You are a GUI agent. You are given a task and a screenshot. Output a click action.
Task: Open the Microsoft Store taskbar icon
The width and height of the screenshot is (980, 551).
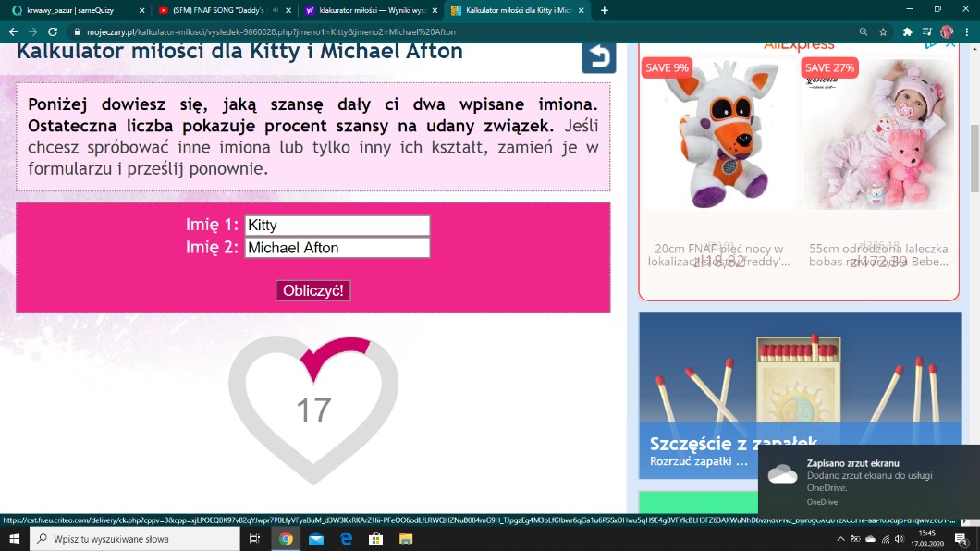(x=375, y=539)
